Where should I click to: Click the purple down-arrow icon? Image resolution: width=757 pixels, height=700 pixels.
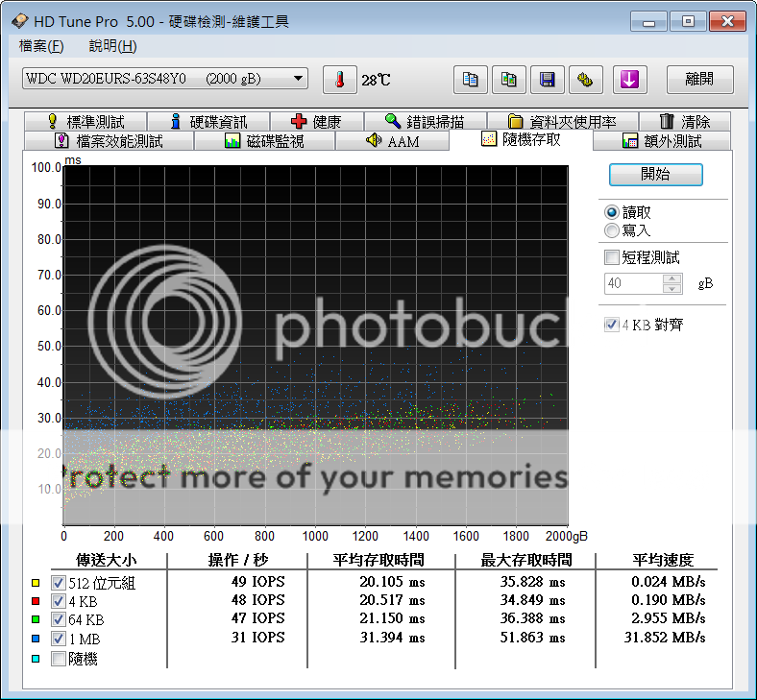click(630, 80)
